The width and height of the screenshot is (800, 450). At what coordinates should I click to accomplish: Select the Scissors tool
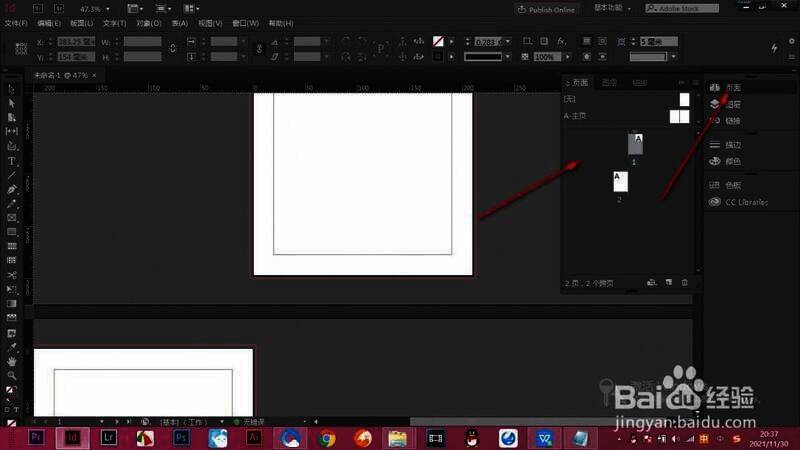click(12, 275)
